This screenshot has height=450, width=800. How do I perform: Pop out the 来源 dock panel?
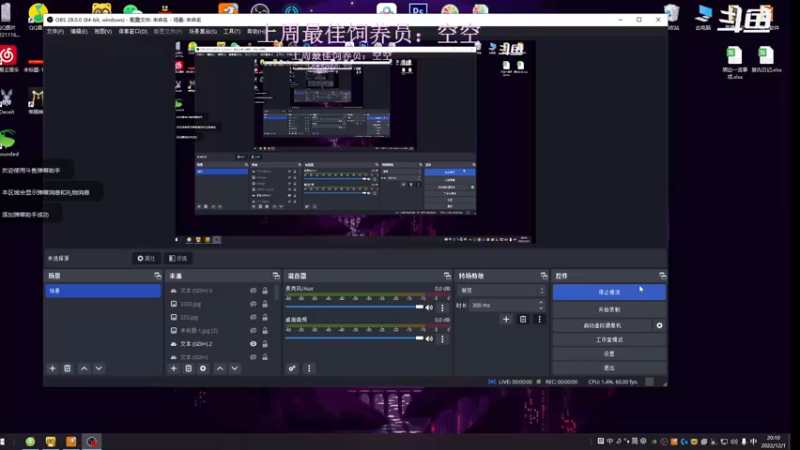point(276,276)
